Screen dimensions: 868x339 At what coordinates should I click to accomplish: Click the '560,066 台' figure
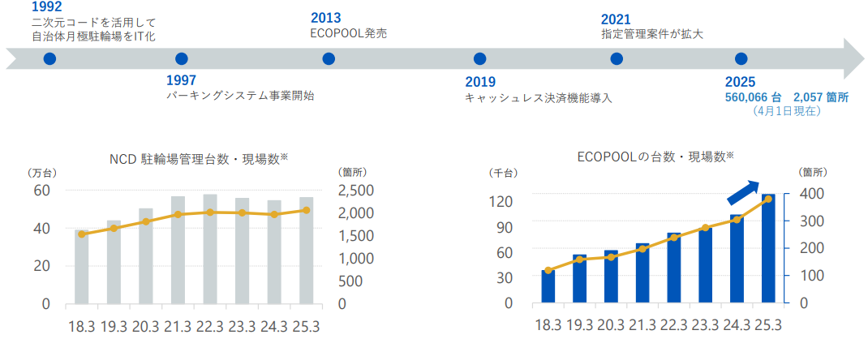(753, 97)
